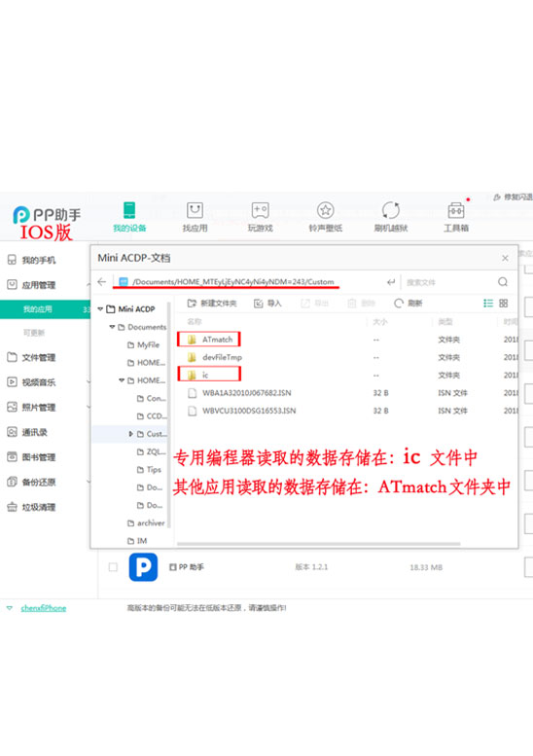
Task: Click the search magnifier icon
Action: click(x=503, y=282)
